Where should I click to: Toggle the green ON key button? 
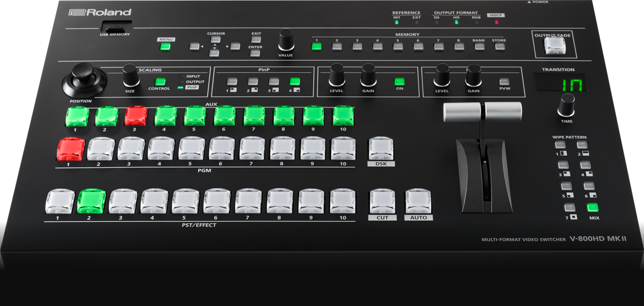click(399, 81)
